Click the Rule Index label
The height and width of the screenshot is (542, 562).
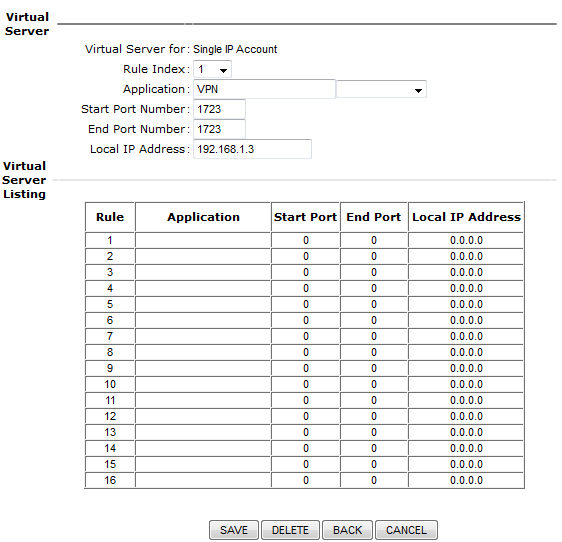(156, 69)
